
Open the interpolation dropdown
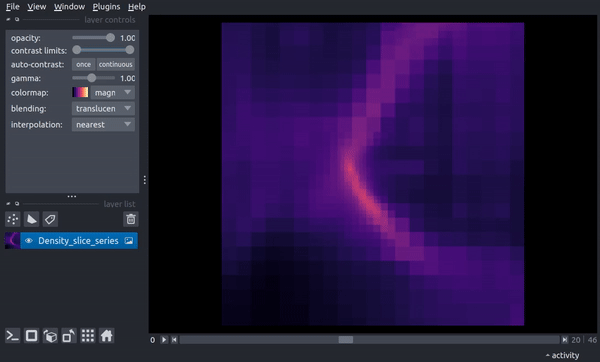[x=103, y=125]
